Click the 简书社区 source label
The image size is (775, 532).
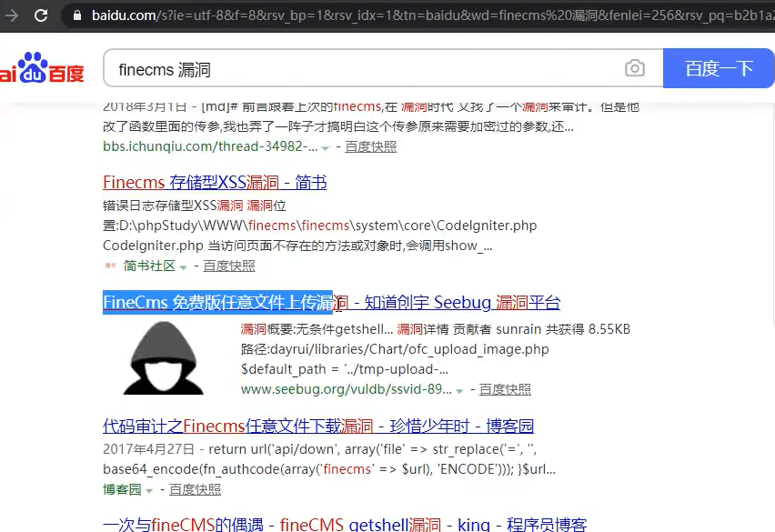click(x=149, y=266)
